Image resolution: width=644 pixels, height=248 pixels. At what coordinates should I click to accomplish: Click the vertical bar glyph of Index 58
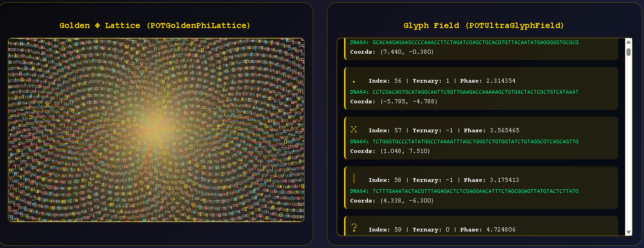[x=353, y=179]
